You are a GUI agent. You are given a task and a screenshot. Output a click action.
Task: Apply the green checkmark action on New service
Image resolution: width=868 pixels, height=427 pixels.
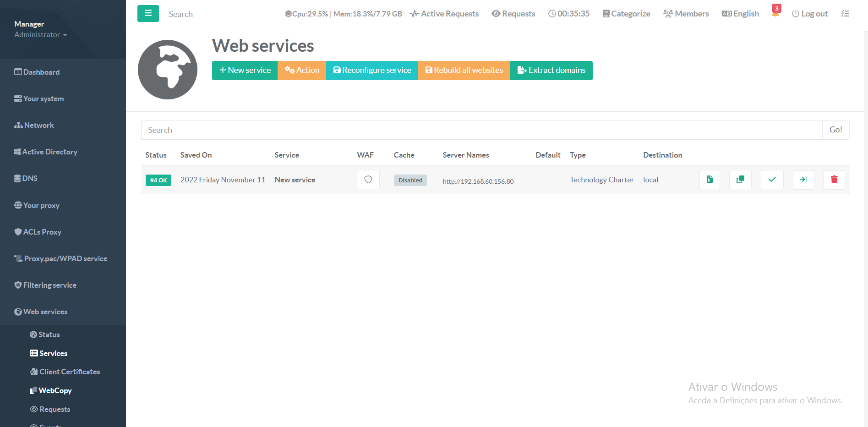pyautogui.click(x=772, y=180)
